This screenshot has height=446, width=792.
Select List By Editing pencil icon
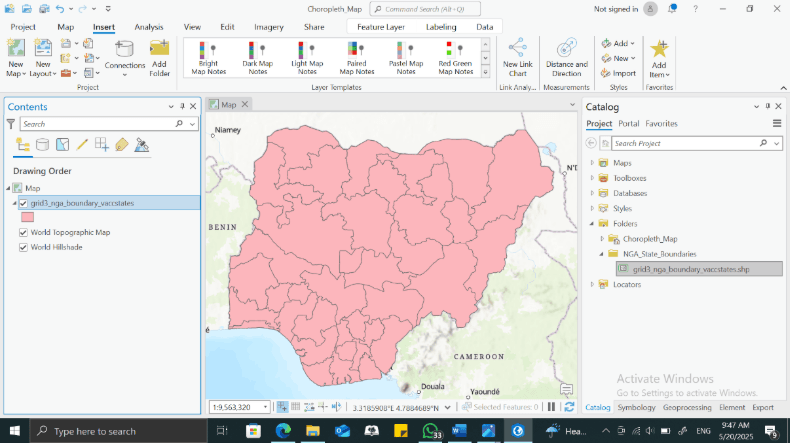click(x=82, y=145)
